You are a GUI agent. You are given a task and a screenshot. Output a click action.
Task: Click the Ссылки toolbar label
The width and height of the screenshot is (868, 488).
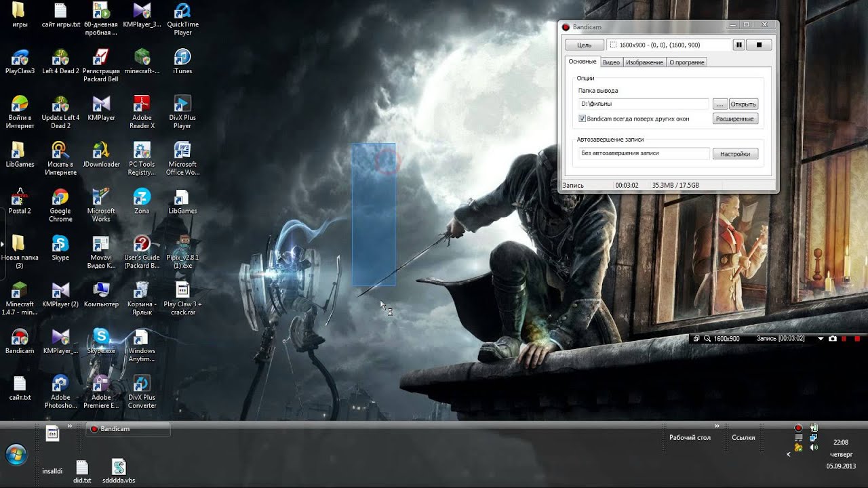(x=743, y=438)
